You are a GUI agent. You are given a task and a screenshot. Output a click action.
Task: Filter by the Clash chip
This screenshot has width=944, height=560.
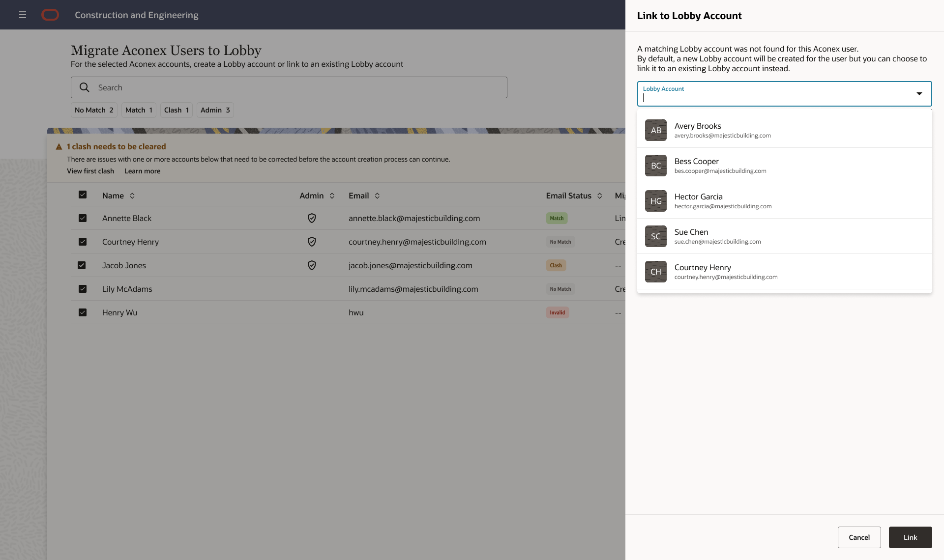[176, 110]
